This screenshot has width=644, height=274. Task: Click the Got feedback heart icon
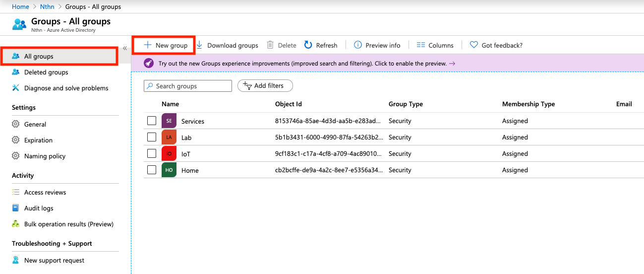pos(474,45)
